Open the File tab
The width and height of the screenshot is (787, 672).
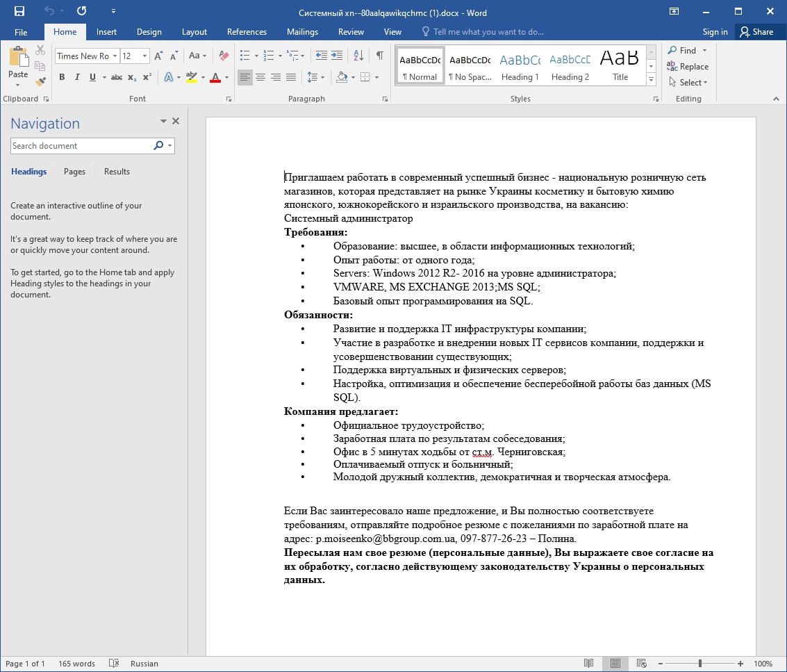(x=21, y=32)
